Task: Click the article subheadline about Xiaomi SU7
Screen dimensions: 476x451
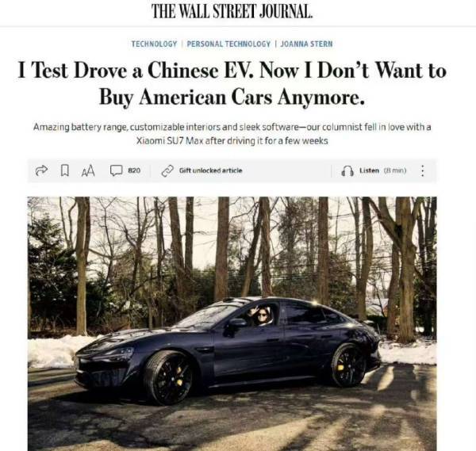Action: pyautogui.click(x=232, y=134)
